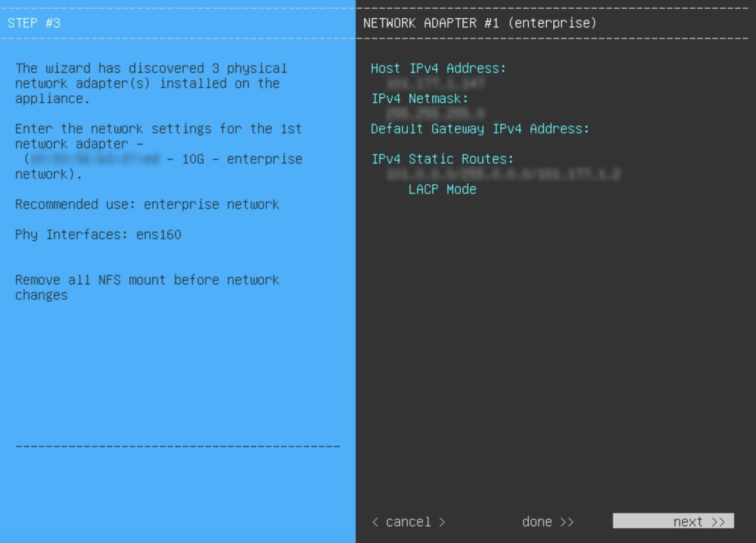
Task: Click the NETWORK ADAPTER #1 (enterprise) title
Action: (x=480, y=23)
